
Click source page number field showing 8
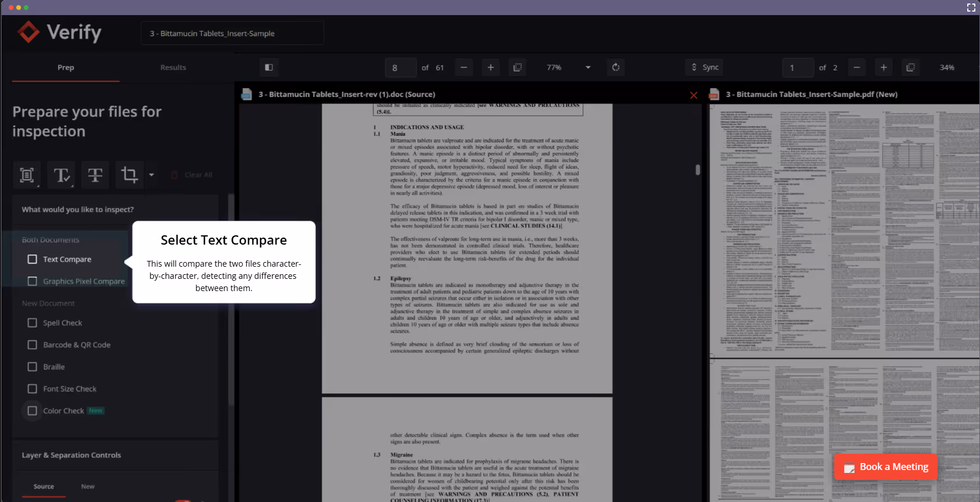pos(401,67)
